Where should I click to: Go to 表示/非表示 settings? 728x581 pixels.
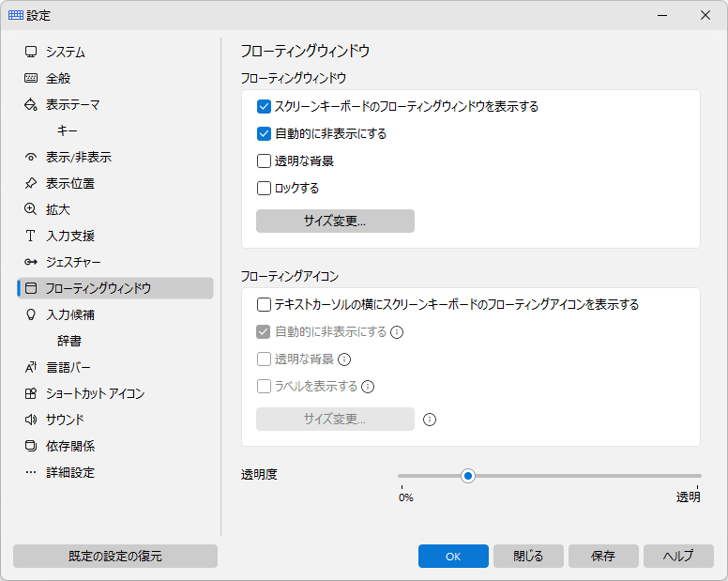tap(115, 157)
